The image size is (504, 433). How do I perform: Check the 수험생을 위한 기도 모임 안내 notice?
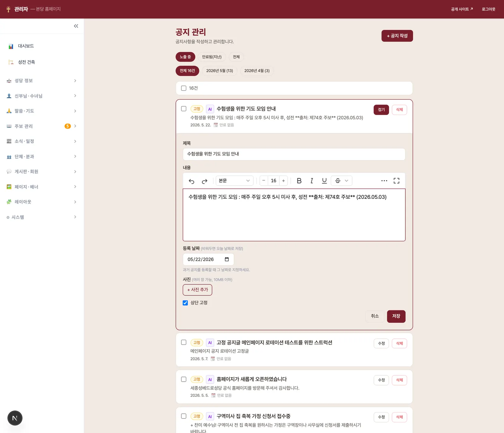[184, 109]
